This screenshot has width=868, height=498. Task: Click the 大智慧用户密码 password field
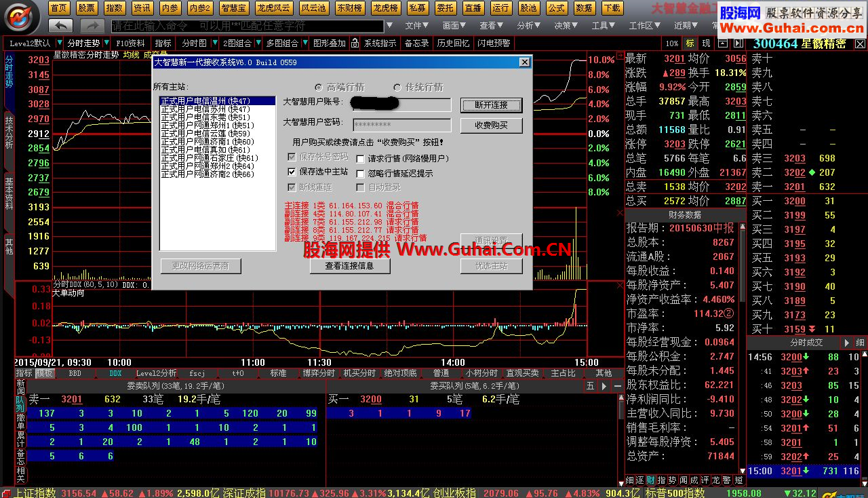(x=402, y=125)
